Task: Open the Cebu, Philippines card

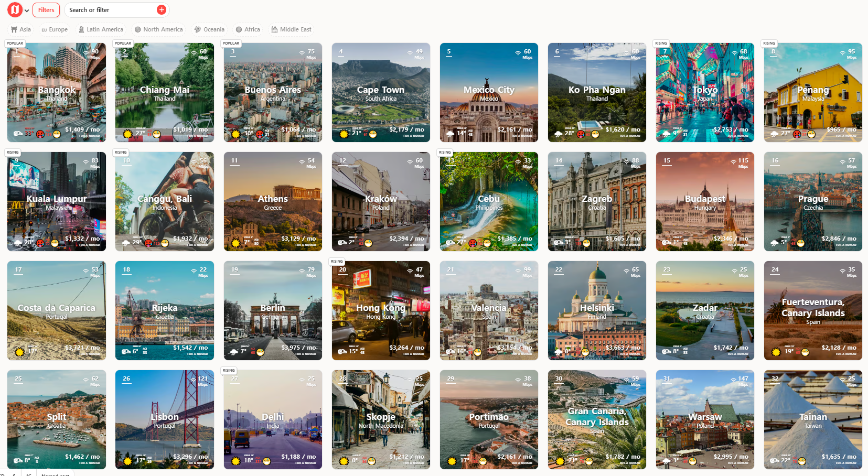Action: pyautogui.click(x=489, y=201)
